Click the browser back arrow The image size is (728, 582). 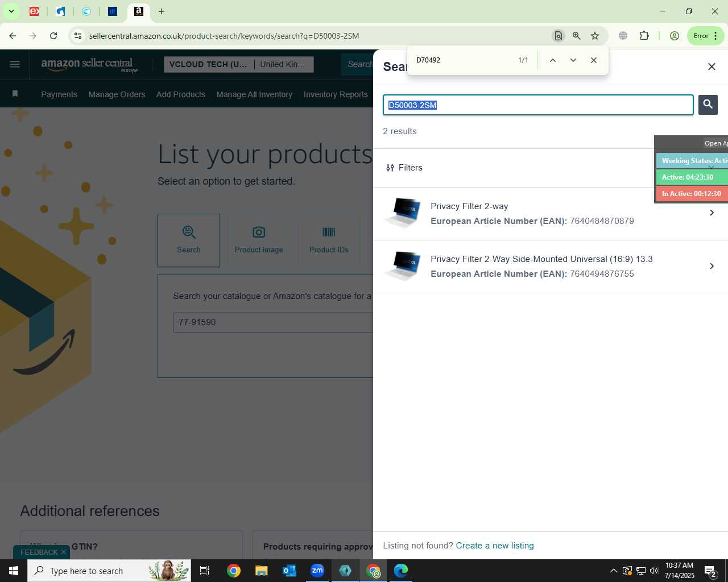pos(13,36)
